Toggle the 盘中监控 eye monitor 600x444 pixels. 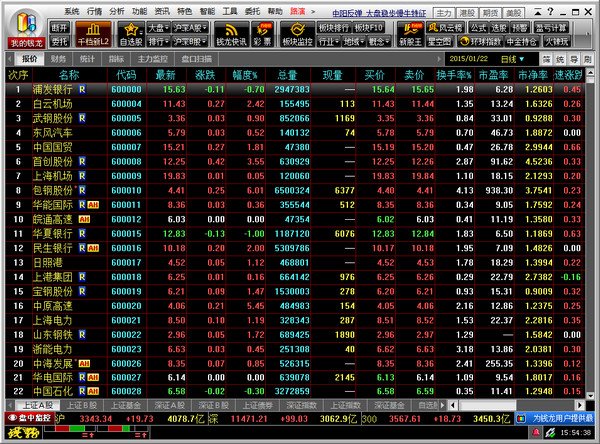tap(29, 418)
